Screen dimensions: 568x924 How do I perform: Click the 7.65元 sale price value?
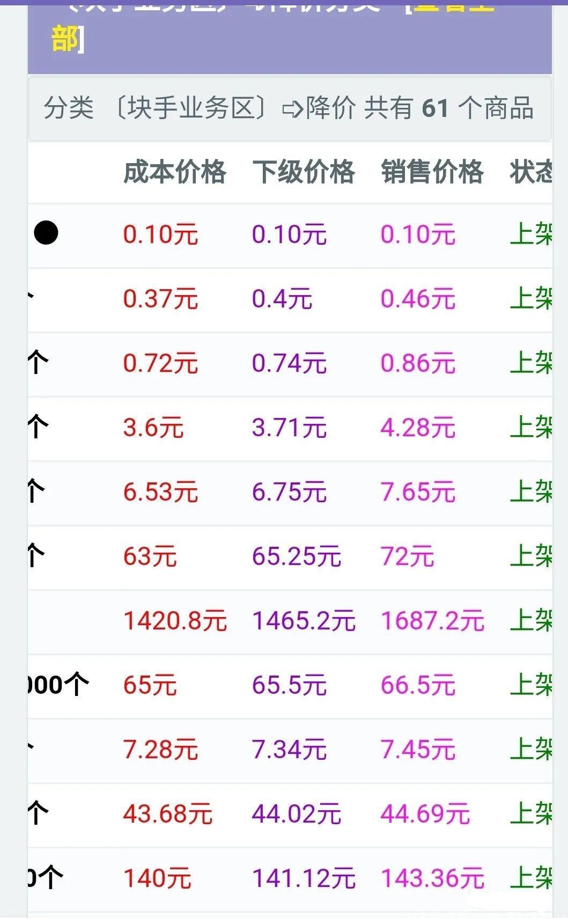pyautogui.click(x=418, y=492)
